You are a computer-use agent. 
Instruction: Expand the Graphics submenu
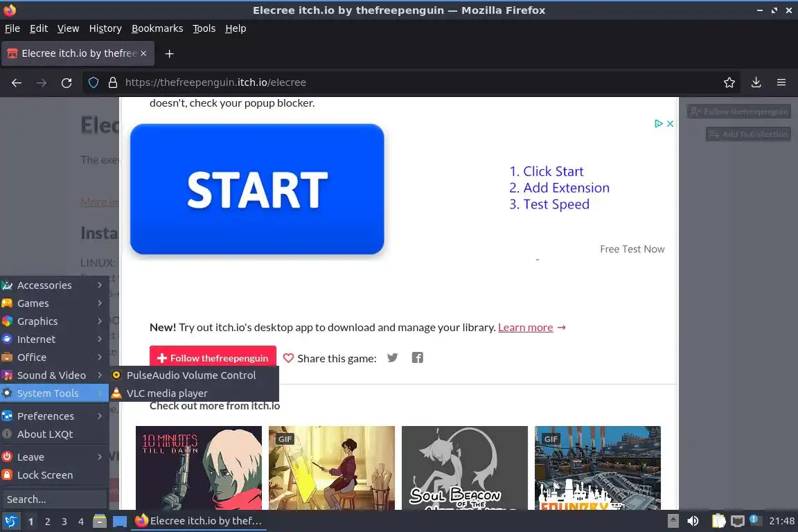[x=55, y=321]
